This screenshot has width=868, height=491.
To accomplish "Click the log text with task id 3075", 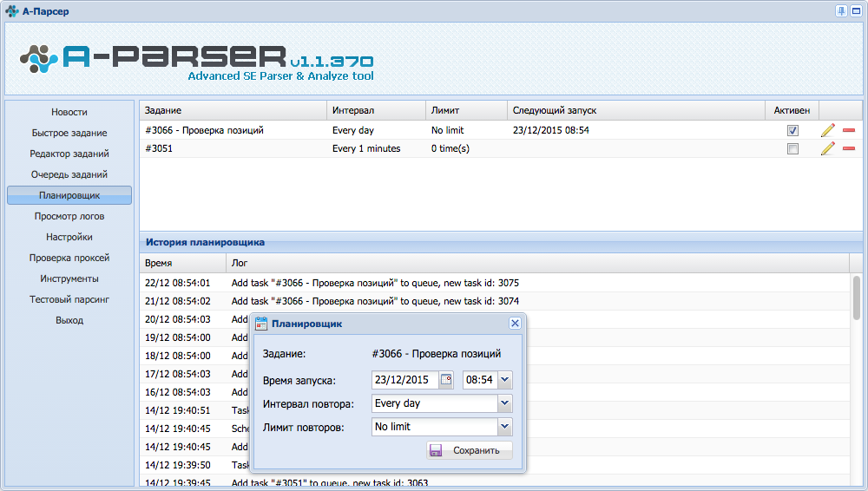I will (x=375, y=283).
